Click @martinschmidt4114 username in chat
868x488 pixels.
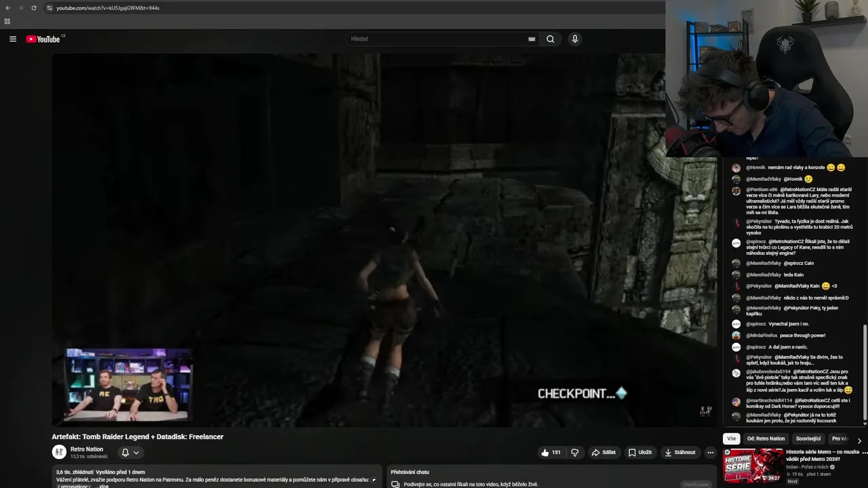pyautogui.click(x=769, y=401)
